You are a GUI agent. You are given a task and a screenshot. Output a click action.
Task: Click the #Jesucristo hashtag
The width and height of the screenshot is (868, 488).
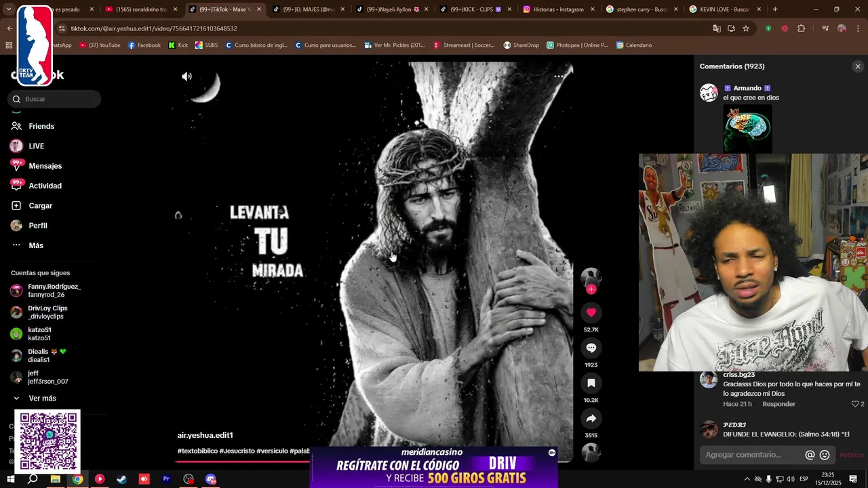(x=237, y=451)
